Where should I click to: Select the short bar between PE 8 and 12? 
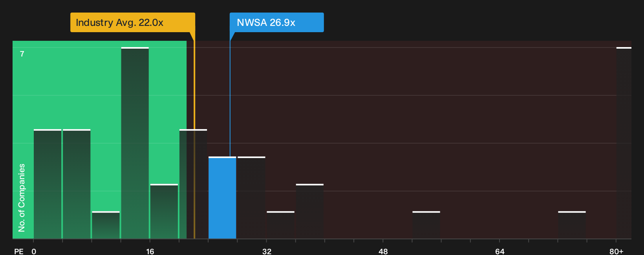tap(106, 225)
